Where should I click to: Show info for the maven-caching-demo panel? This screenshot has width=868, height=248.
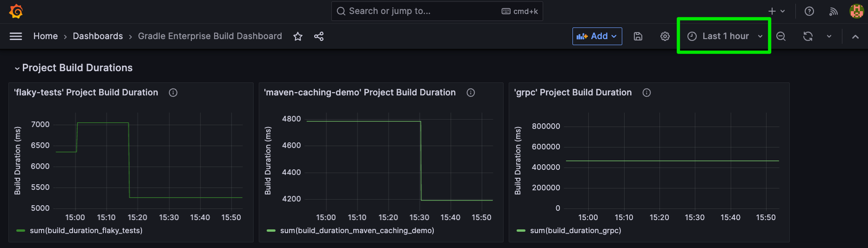click(471, 93)
